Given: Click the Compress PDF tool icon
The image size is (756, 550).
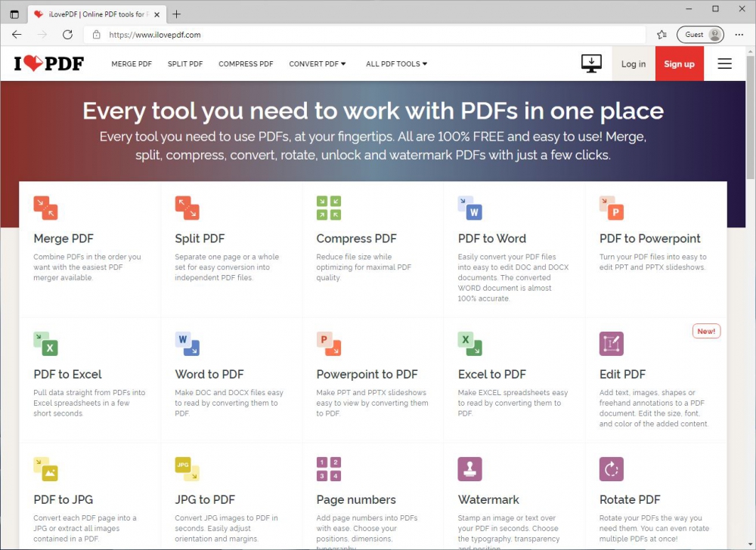Looking at the screenshot, I should (x=329, y=208).
